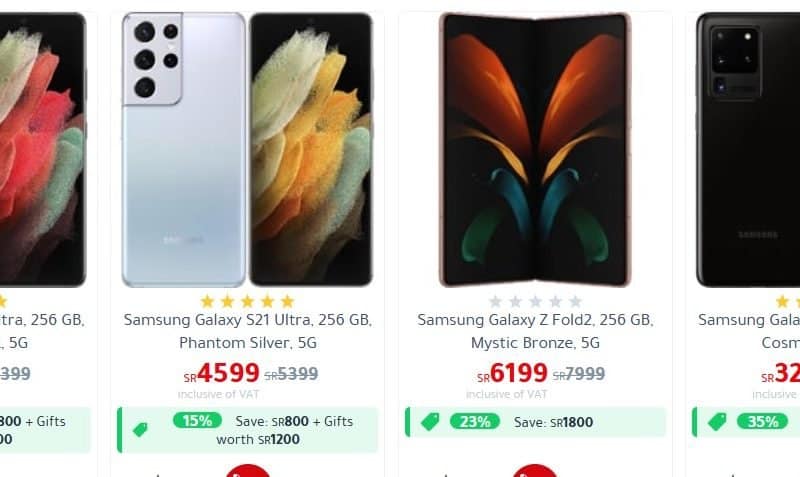This screenshot has height=477, width=800.
Task: Click the red round button under S21 Ultra Silver
Action: pyautogui.click(x=248, y=471)
